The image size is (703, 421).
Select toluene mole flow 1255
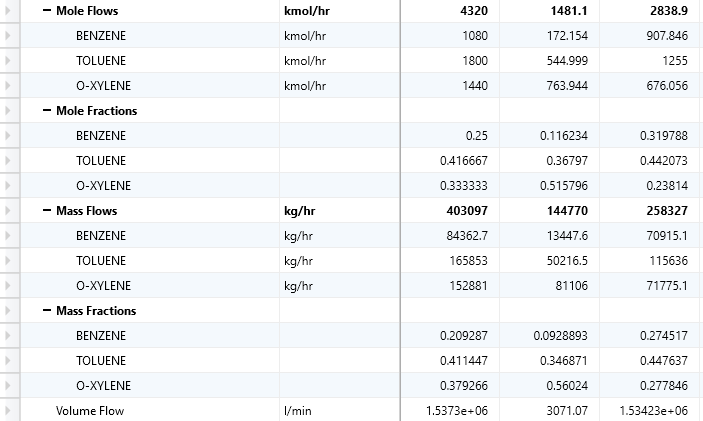[675, 61]
